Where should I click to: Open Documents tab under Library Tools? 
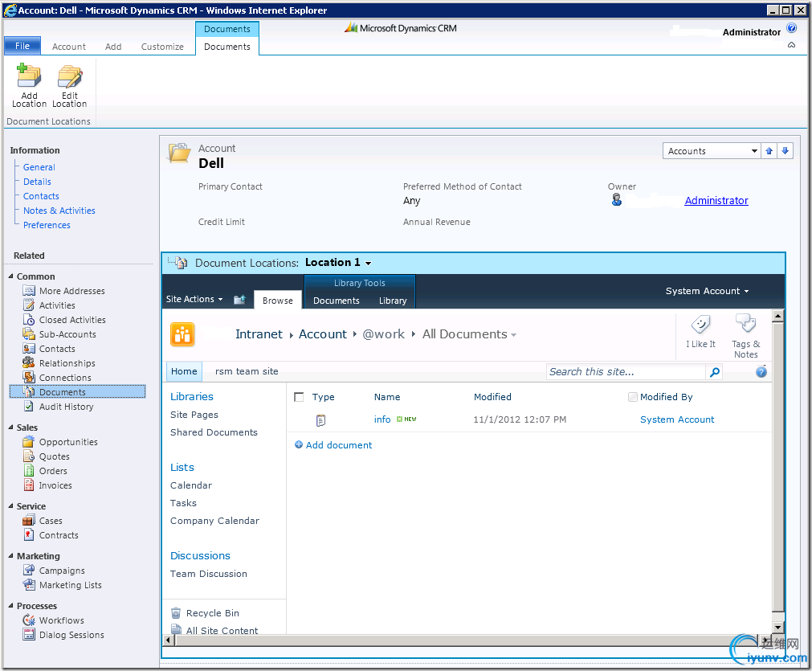click(x=336, y=301)
